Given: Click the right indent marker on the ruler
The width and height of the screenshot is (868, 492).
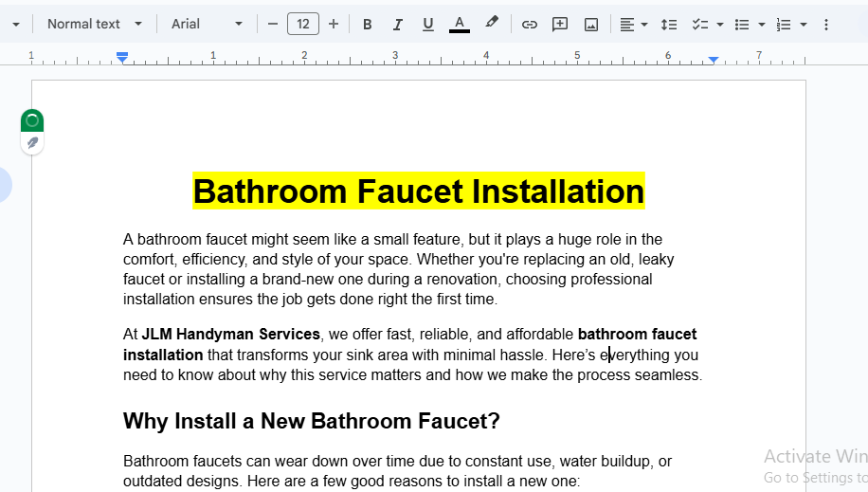Looking at the screenshot, I should [714, 60].
